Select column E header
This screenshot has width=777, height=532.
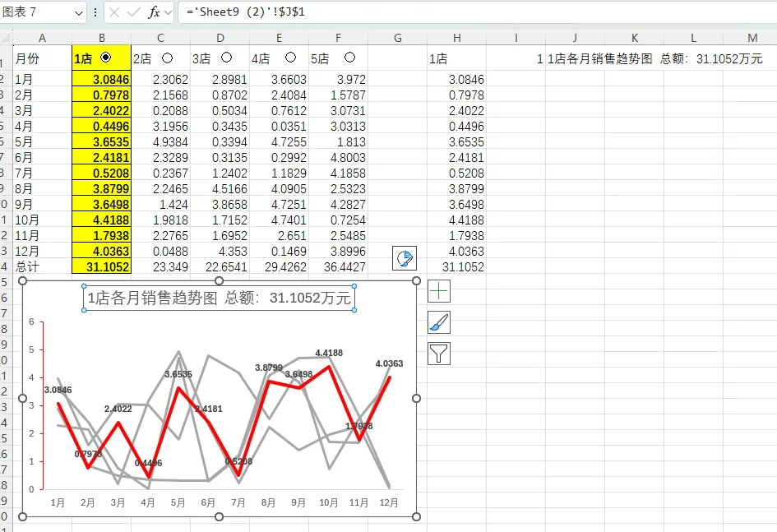tap(279, 38)
